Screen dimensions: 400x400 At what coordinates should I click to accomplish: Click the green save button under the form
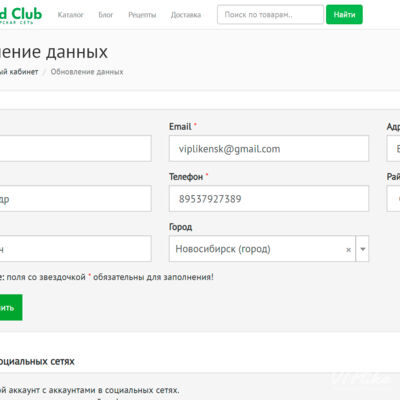coord(11,307)
